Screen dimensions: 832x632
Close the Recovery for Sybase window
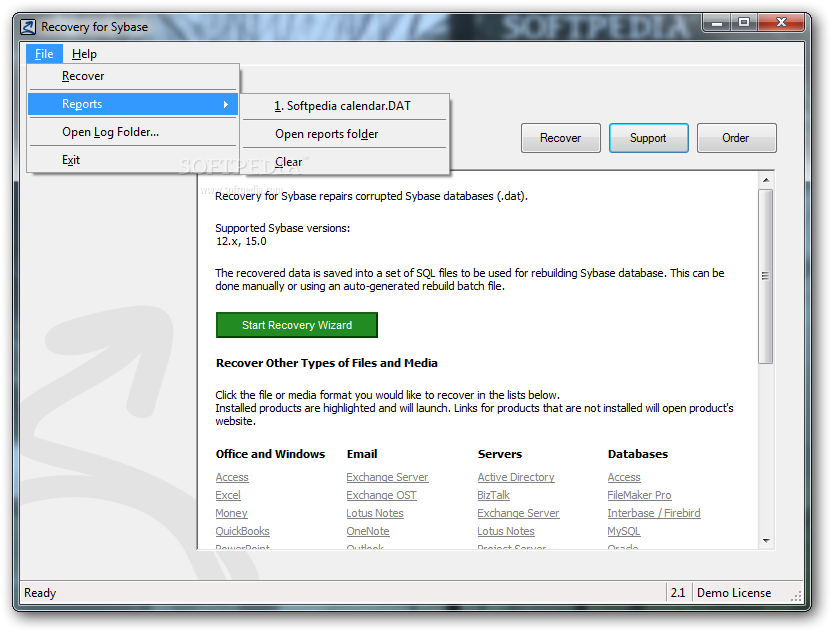[x=781, y=23]
